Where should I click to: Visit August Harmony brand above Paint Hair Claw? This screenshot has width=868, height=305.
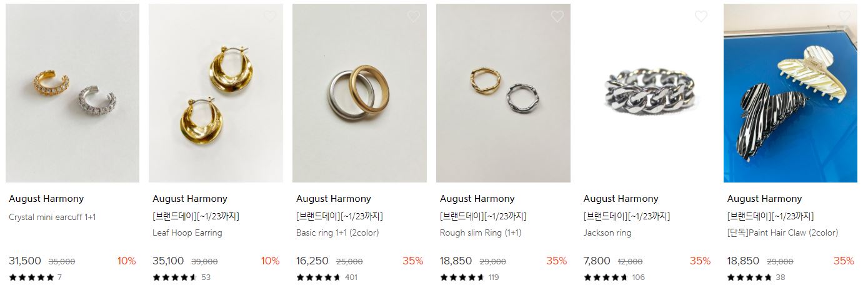764,199
